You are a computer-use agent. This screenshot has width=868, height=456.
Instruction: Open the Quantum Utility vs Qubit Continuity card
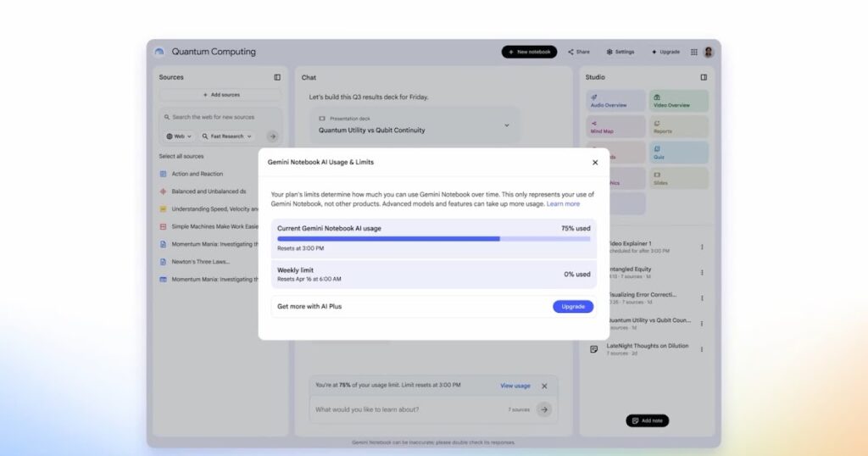414,125
